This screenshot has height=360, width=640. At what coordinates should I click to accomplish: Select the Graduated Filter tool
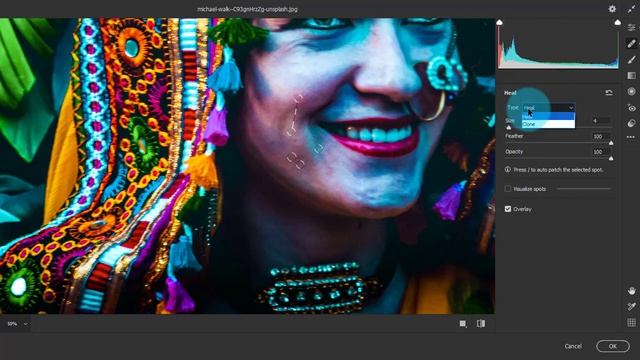click(x=631, y=76)
